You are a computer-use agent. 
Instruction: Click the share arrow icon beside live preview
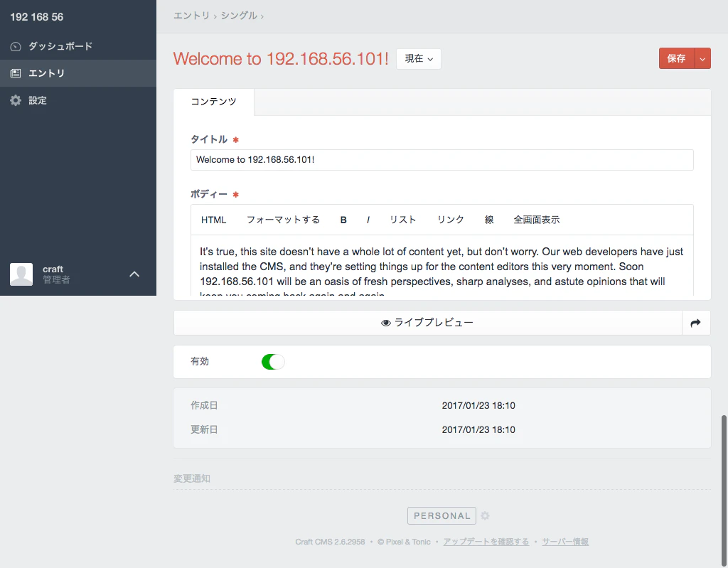pos(695,323)
